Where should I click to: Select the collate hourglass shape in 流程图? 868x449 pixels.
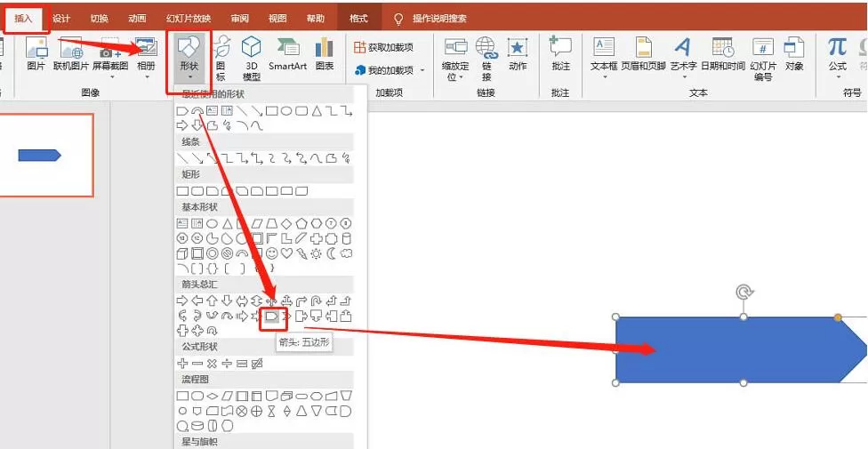click(x=271, y=412)
